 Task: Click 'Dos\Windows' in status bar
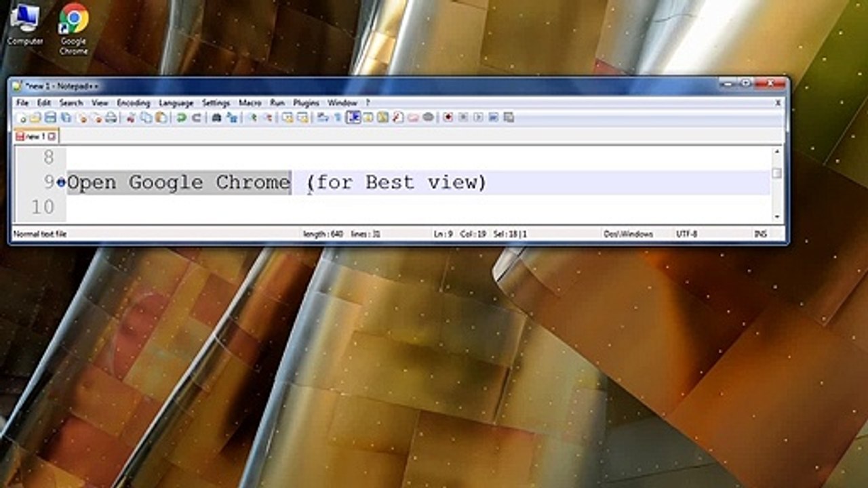tap(629, 234)
